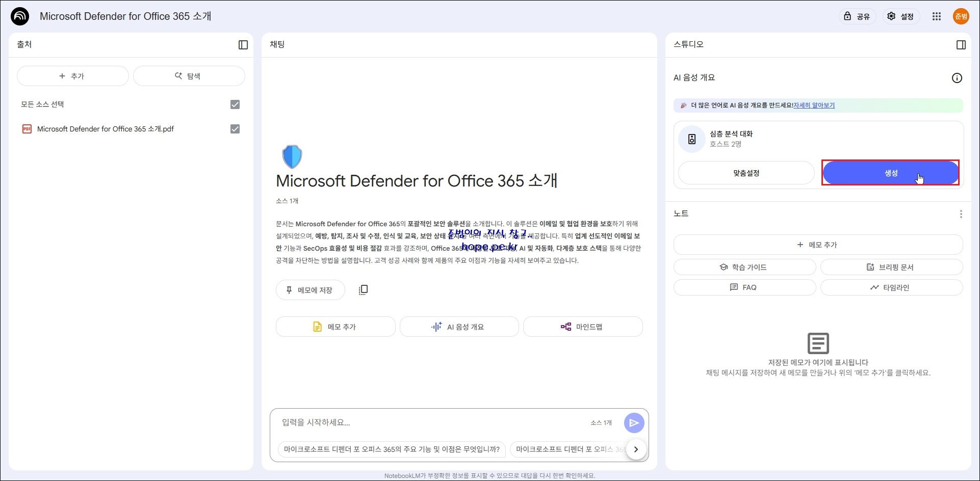
Task: Toggle the 모든 소스 선택 checkbox
Action: [x=235, y=104]
